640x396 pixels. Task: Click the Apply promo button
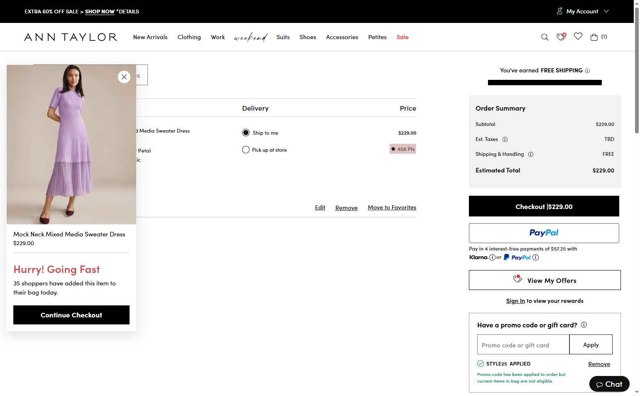591,345
